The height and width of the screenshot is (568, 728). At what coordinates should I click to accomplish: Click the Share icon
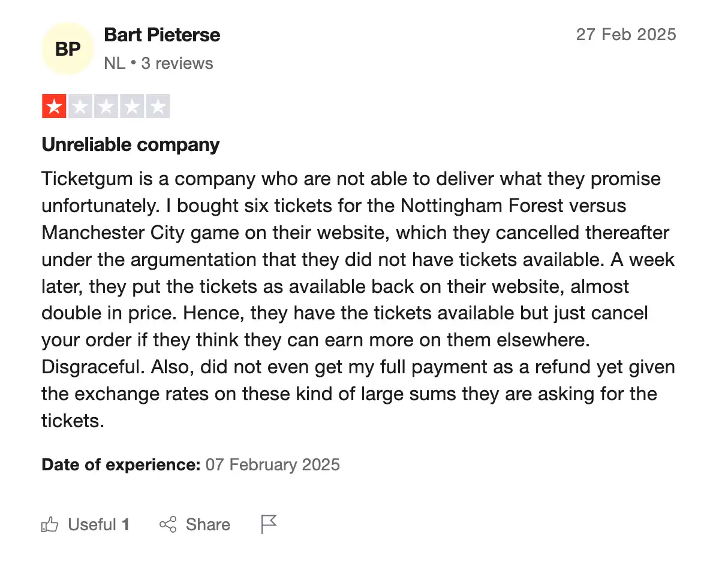[169, 524]
